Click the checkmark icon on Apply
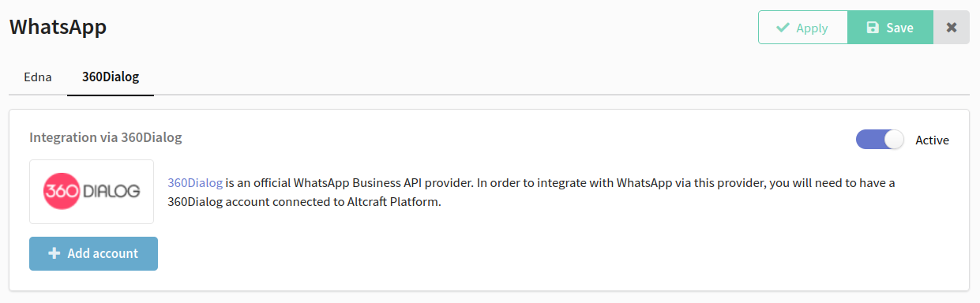Viewport: 980px width, 303px height. pos(783,28)
